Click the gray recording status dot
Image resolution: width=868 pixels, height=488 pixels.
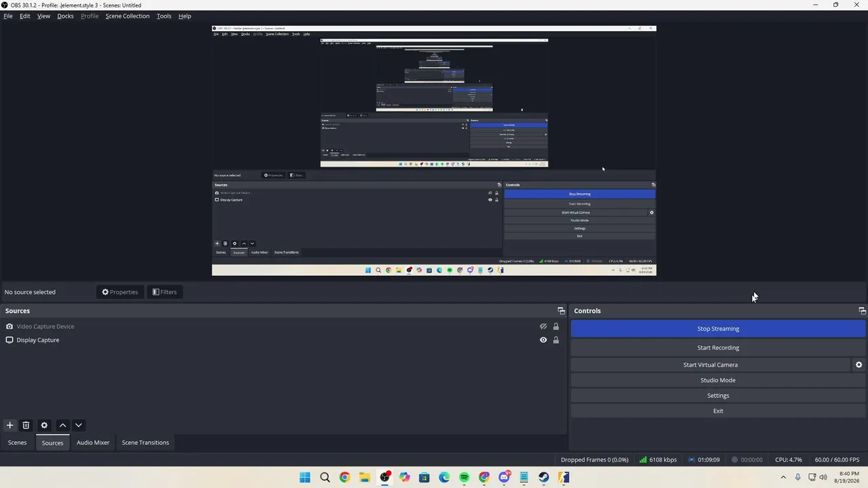click(x=734, y=460)
